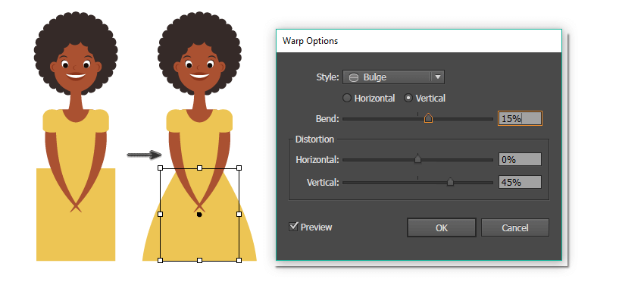Click the Horizontal distortion slider handle
The image size is (644, 301).
pos(417,159)
